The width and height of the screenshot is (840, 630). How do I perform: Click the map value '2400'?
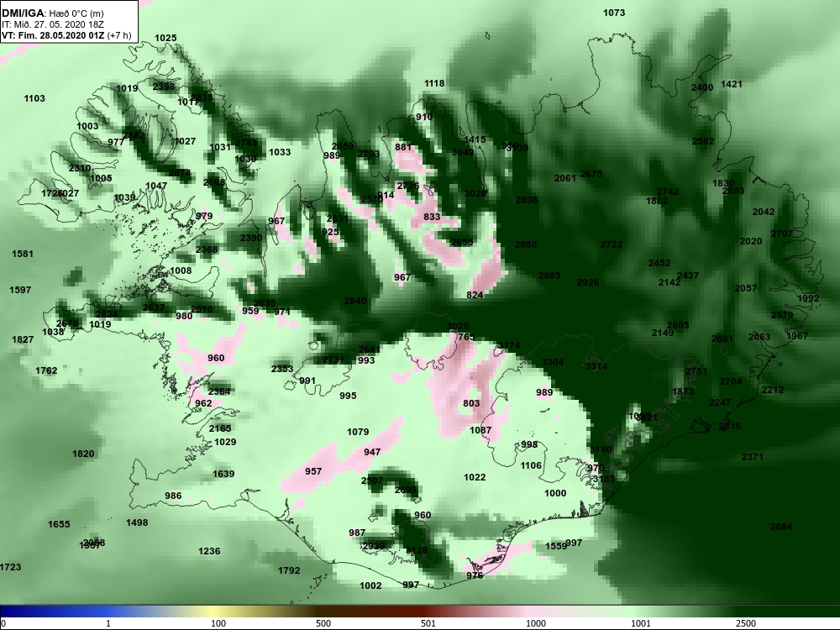point(701,88)
